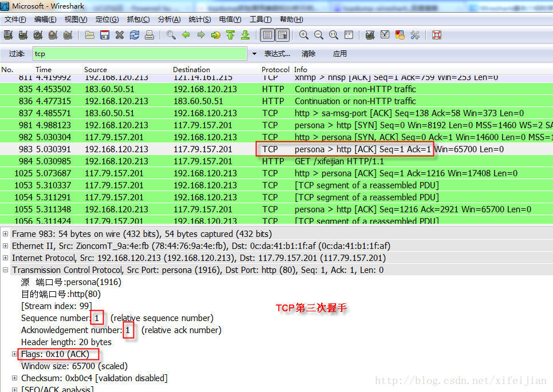
Task: Zoom out packet text icon
Action: (319, 35)
